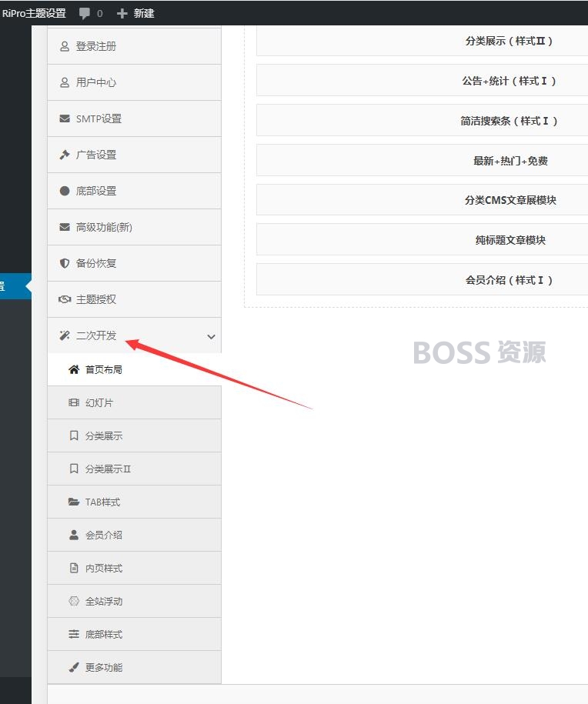The width and height of the screenshot is (588, 704).
Task: Open the 登录注册 settings tab
Action: click(135, 46)
